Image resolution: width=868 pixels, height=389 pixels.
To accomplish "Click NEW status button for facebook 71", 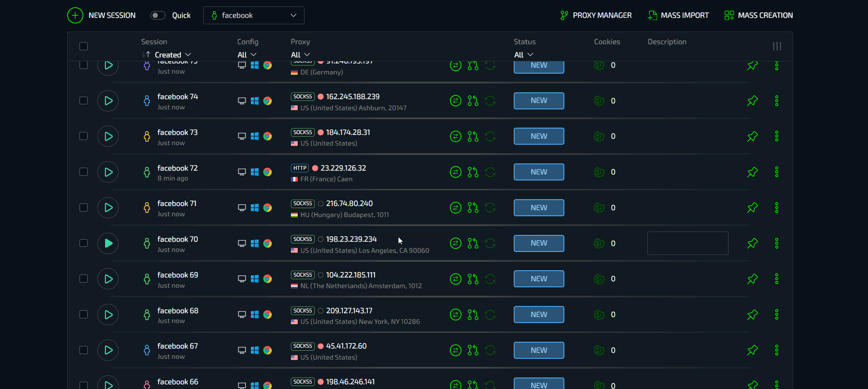I will 539,208.
